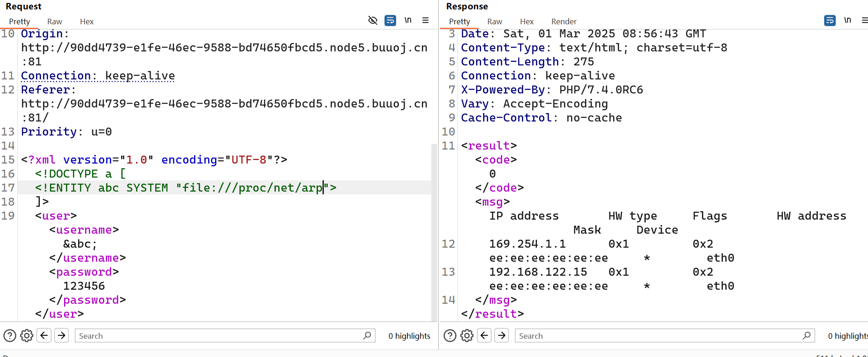The height and width of the screenshot is (357, 868).
Task: Open help icon under Request panel
Action: (x=10, y=336)
